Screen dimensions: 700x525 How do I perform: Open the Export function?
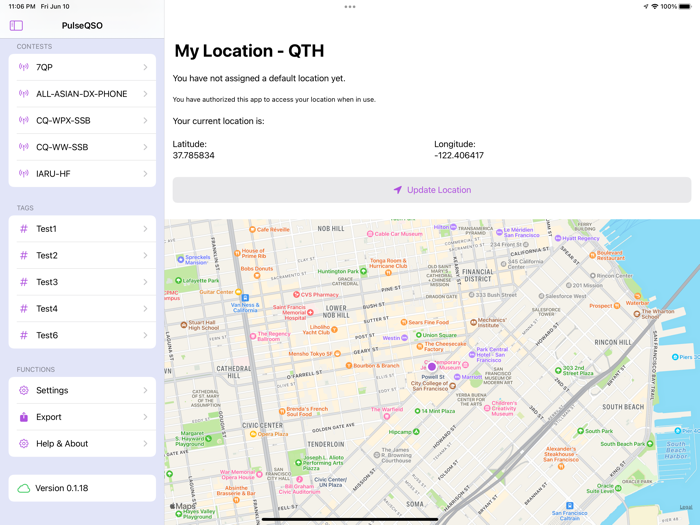coord(82,417)
